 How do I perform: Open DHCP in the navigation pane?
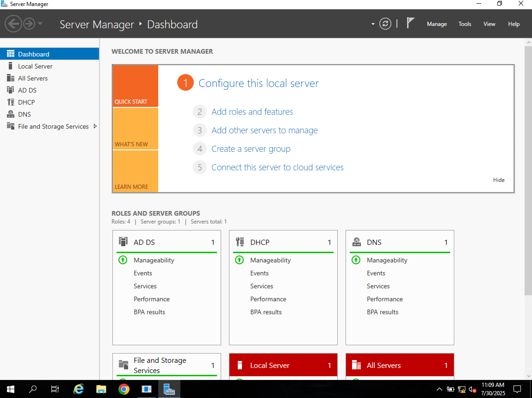point(49,102)
